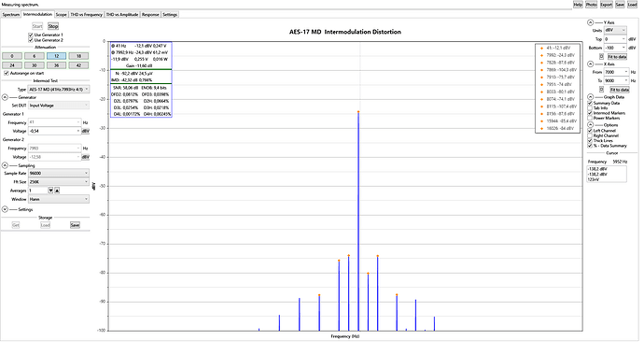
Task: Click the small square button beside X Axis Fit to data
Action: point(601,90)
